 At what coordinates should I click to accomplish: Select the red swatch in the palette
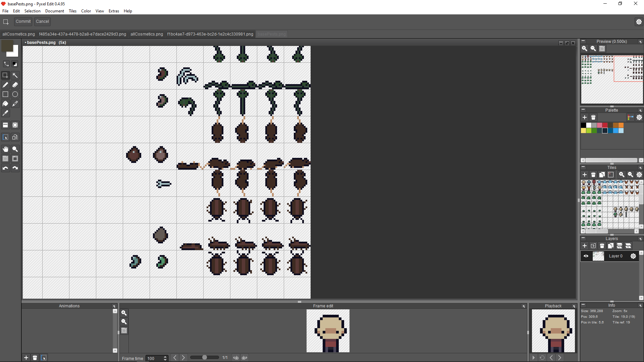pyautogui.click(x=605, y=125)
